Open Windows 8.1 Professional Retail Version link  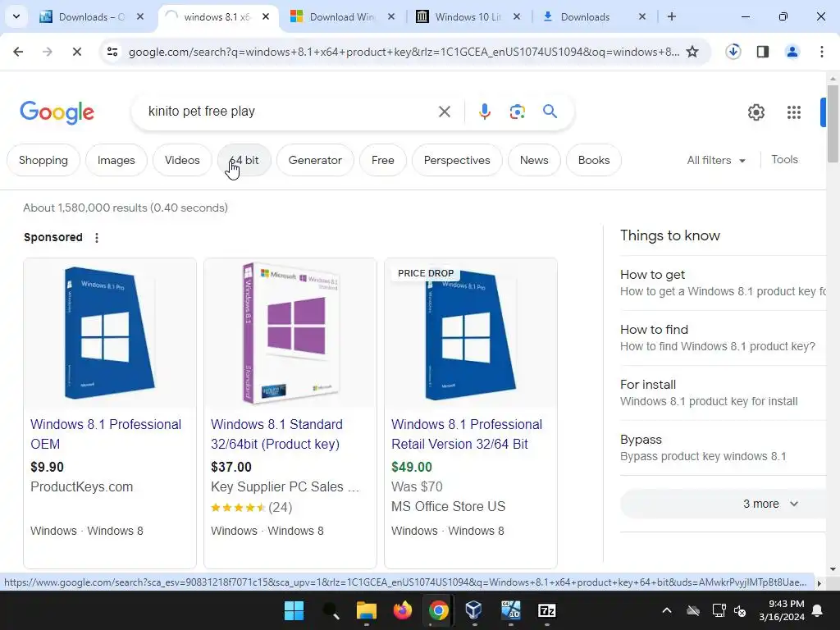(467, 434)
